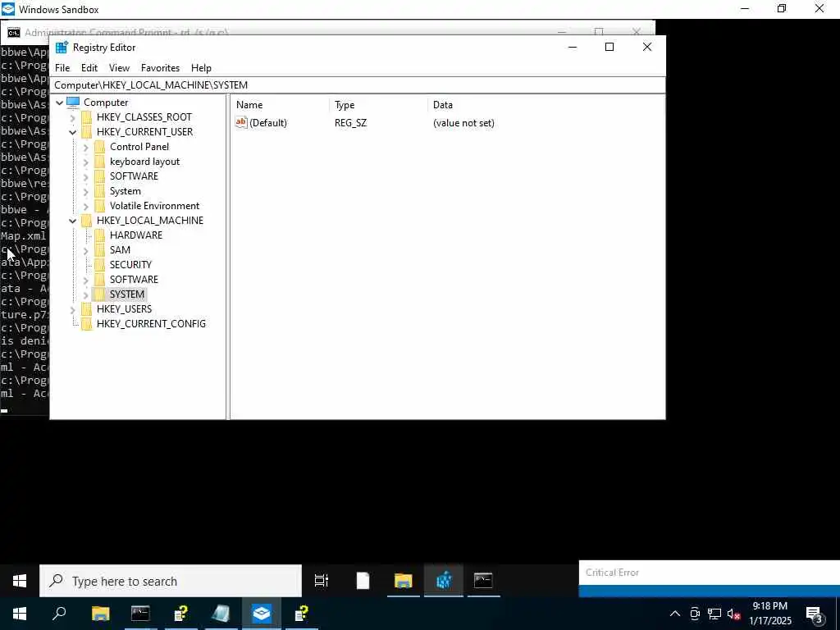Screen dimensions: 840x630
Task: Select the HKEY_CURRENT_CONFIG key
Action: pyautogui.click(x=151, y=323)
